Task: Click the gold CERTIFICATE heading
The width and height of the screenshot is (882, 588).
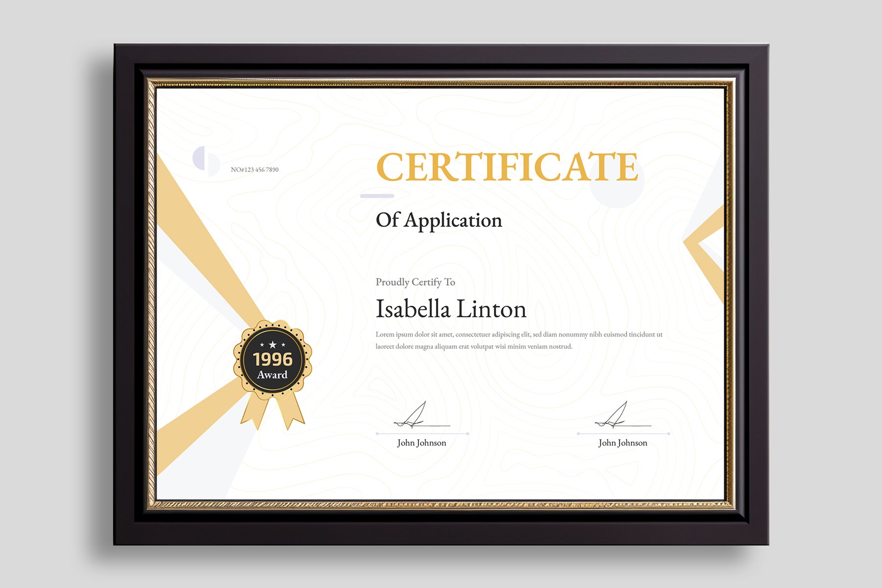Action: click(x=507, y=167)
